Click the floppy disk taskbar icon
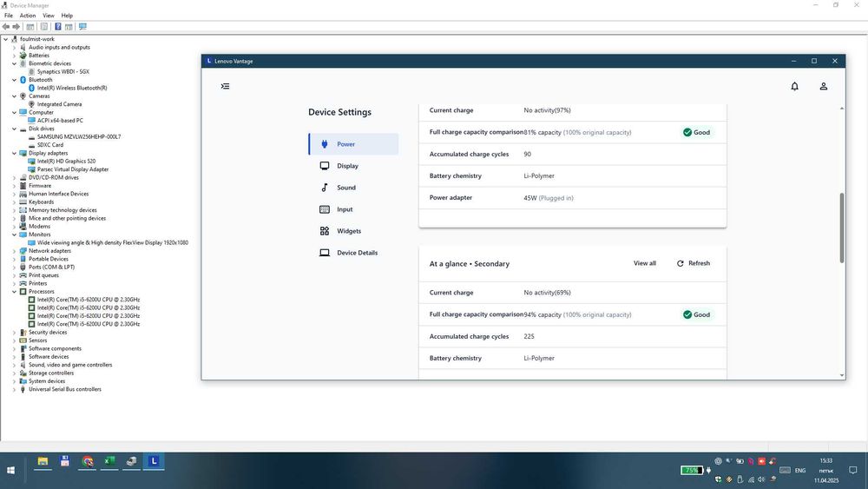The height and width of the screenshot is (489, 868). click(x=65, y=461)
